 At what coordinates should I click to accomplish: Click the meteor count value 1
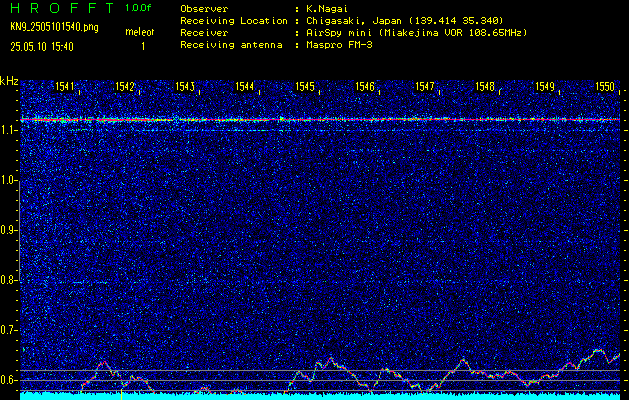point(143,47)
